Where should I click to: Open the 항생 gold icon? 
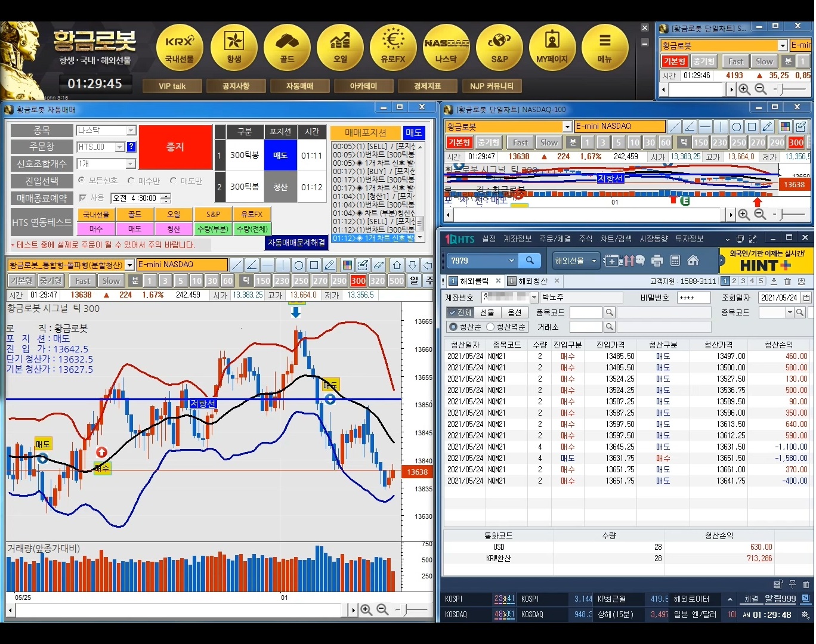[234, 48]
